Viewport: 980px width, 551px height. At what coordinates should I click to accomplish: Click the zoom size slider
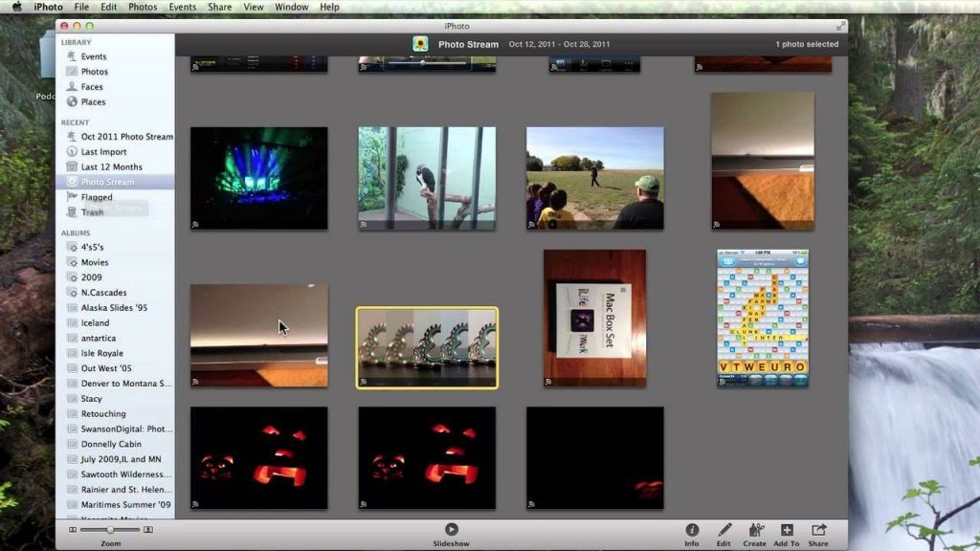coord(109,530)
